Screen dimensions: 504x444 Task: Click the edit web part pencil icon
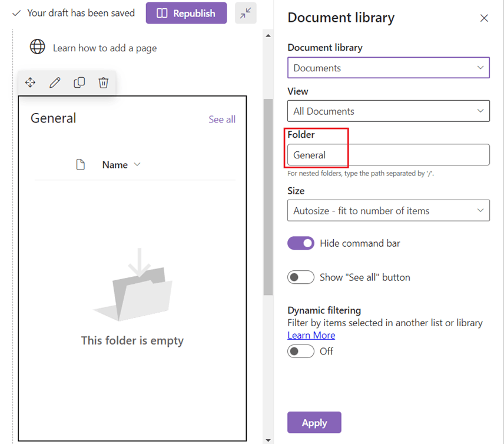tap(55, 82)
